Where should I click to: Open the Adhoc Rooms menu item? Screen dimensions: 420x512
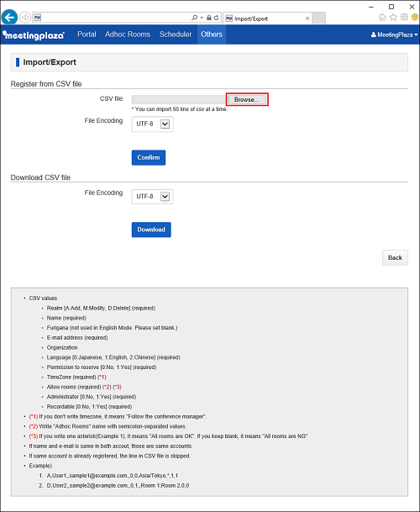point(128,34)
